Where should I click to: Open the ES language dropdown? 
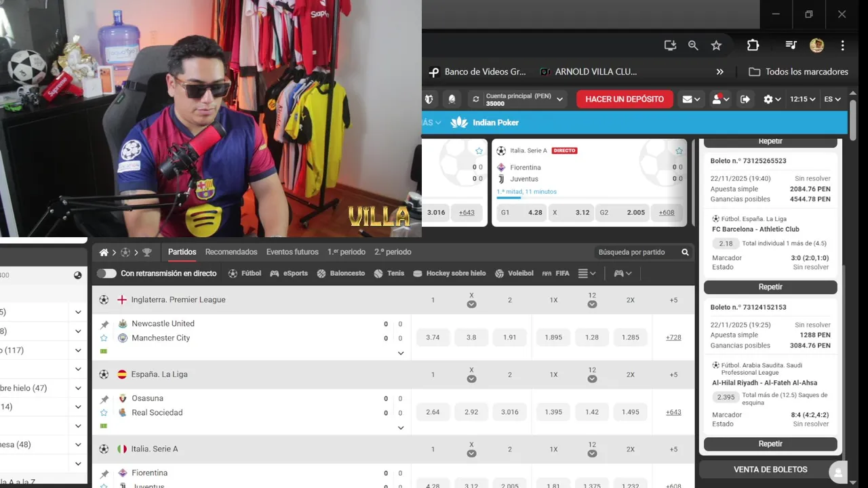click(x=832, y=99)
